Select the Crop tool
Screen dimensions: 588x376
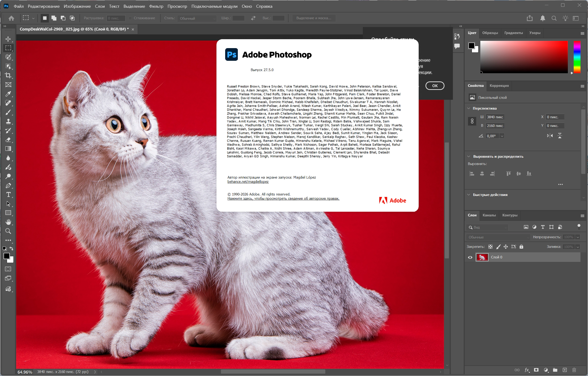coord(8,76)
